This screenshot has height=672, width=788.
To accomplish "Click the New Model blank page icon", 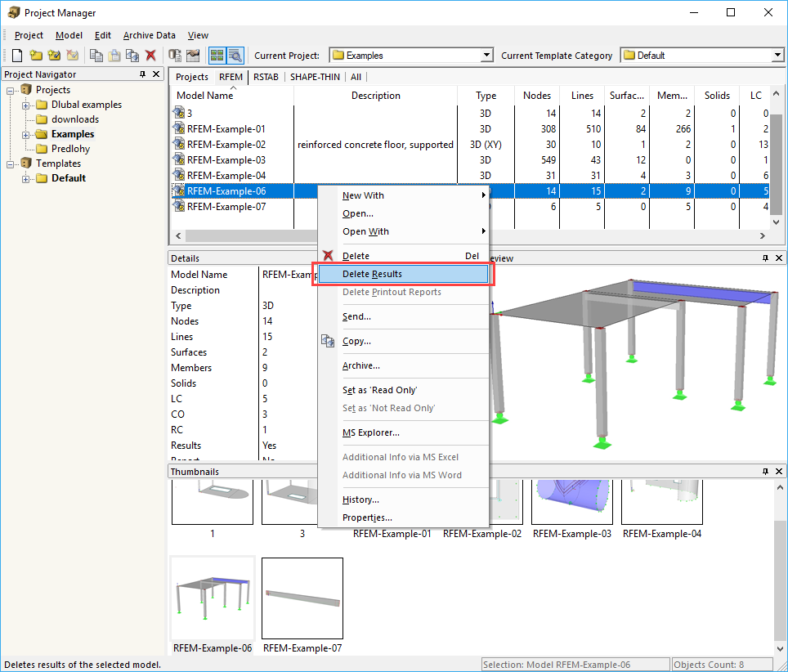I will (17, 56).
